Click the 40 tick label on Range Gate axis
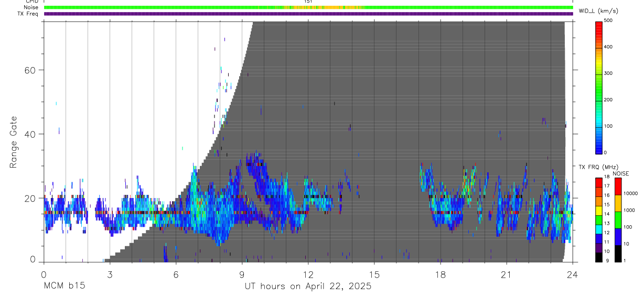The image size is (644, 297). (x=31, y=134)
